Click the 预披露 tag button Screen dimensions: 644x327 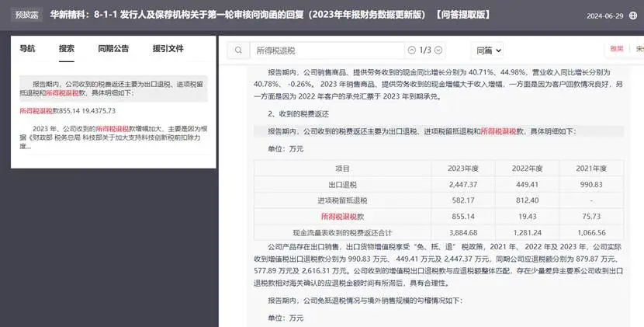(x=26, y=16)
